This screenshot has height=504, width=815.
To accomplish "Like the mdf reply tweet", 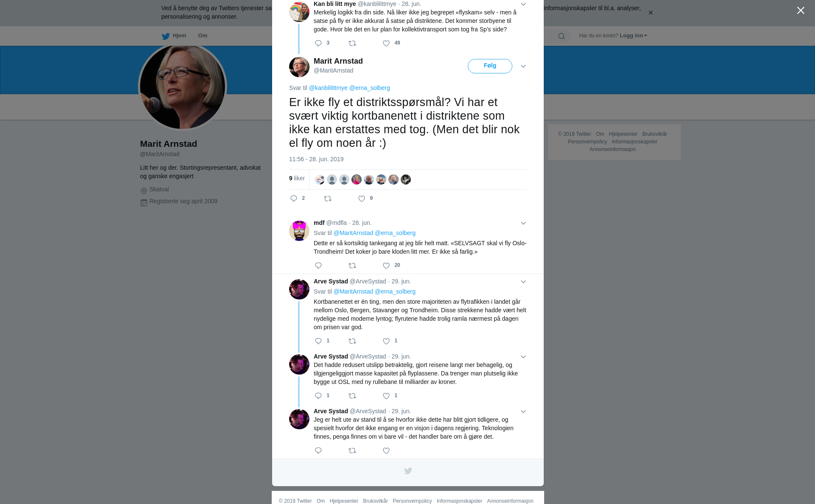I will pyautogui.click(x=386, y=266).
